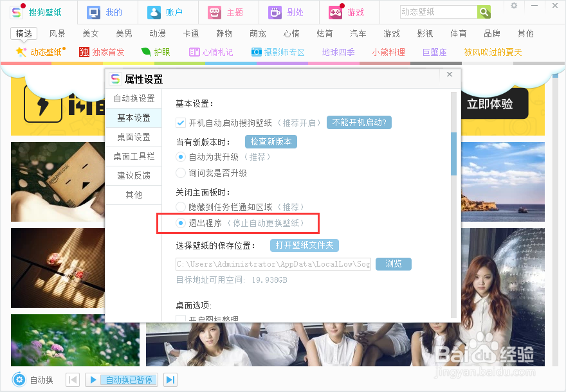This screenshot has width=566, height=392.
Task: Open the 别处 cup icon tab
Action: [x=275, y=13]
